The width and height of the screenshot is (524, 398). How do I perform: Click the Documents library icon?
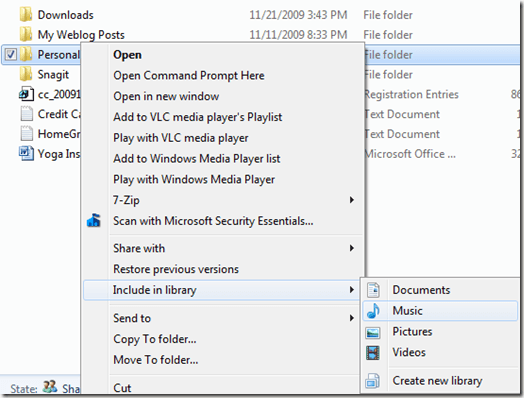click(x=373, y=290)
